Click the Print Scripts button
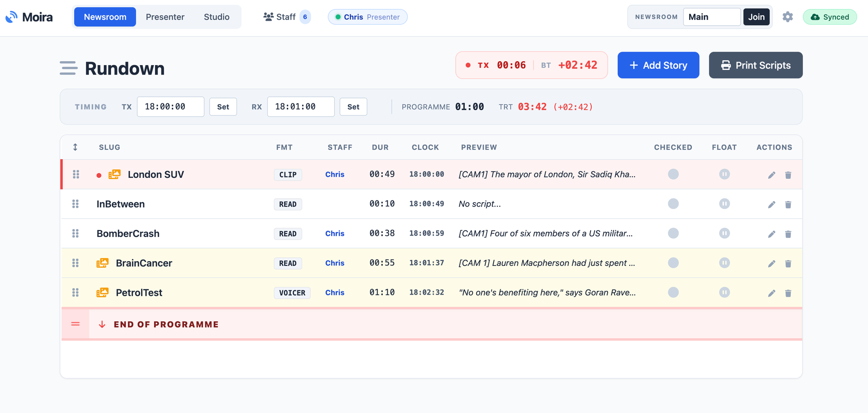The height and width of the screenshot is (413, 868). click(x=756, y=65)
